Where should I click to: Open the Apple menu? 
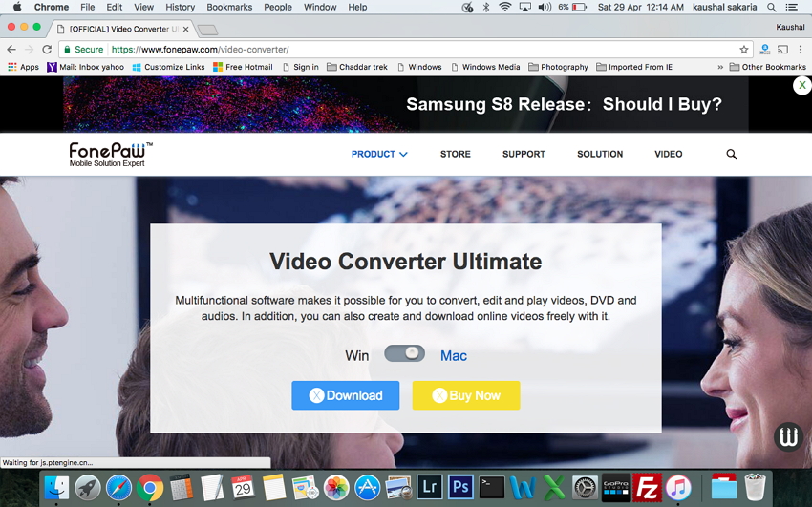tap(16, 7)
